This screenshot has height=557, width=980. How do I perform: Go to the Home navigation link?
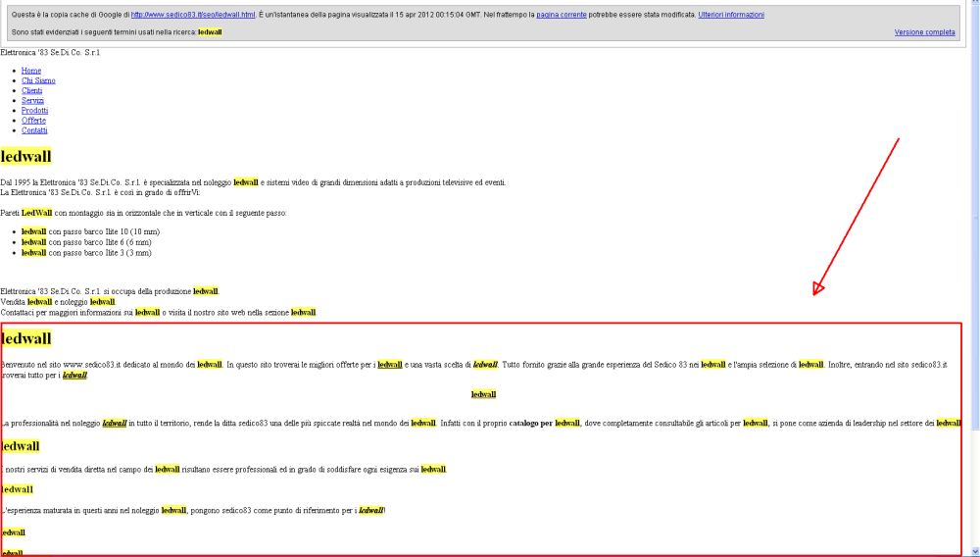31,71
